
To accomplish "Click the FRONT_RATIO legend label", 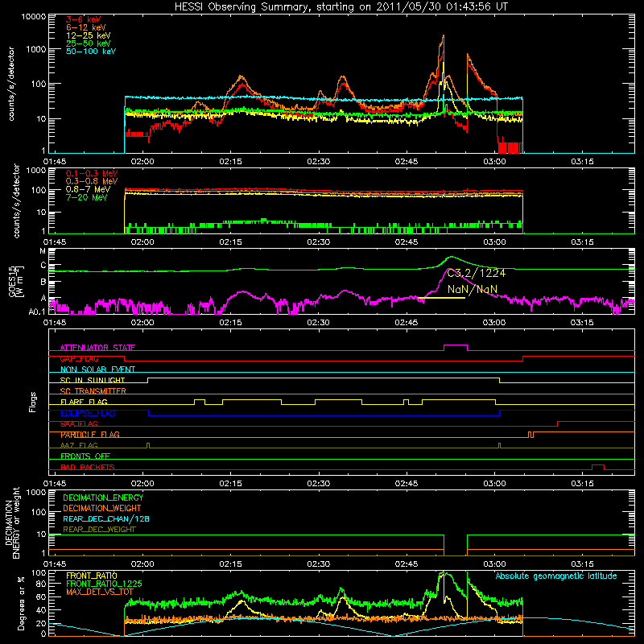I will click(x=92, y=576).
